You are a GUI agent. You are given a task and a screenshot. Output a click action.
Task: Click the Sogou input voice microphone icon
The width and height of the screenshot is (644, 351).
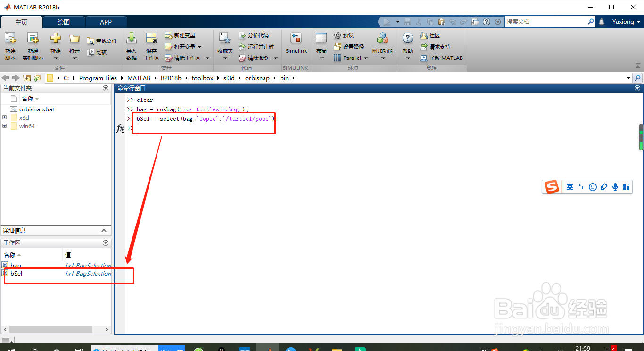pyautogui.click(x=615, y=187)
